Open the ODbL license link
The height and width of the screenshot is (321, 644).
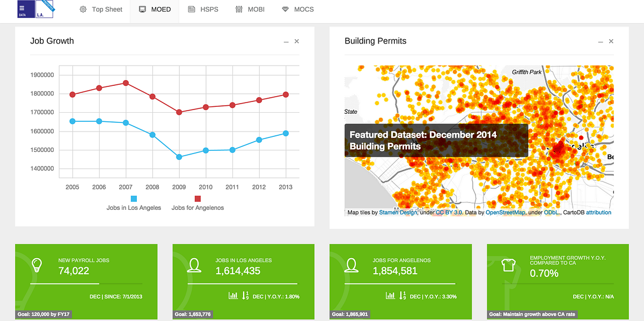coord(552,213)
